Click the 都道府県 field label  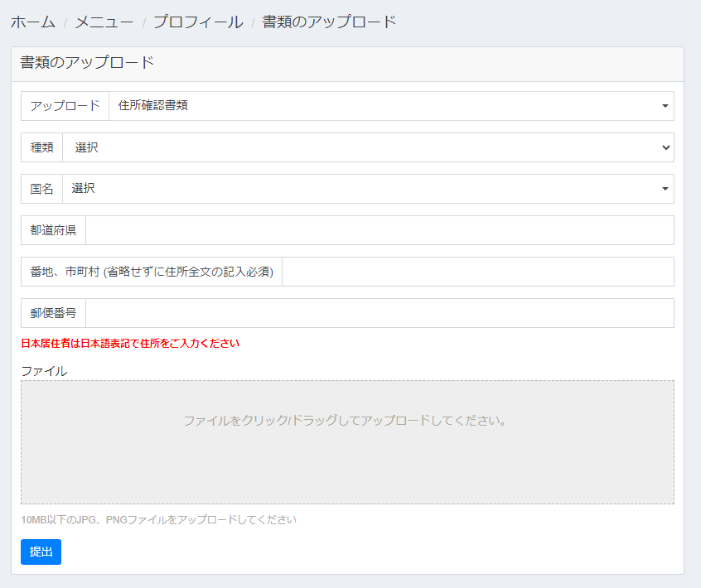53,230
